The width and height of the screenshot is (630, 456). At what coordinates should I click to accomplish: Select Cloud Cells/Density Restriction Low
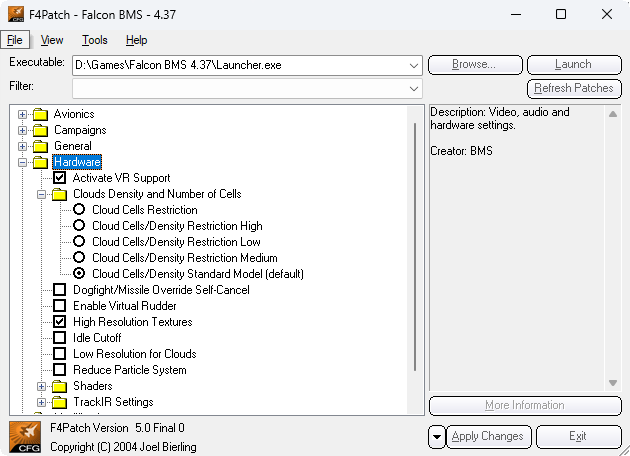pos(79,241)
